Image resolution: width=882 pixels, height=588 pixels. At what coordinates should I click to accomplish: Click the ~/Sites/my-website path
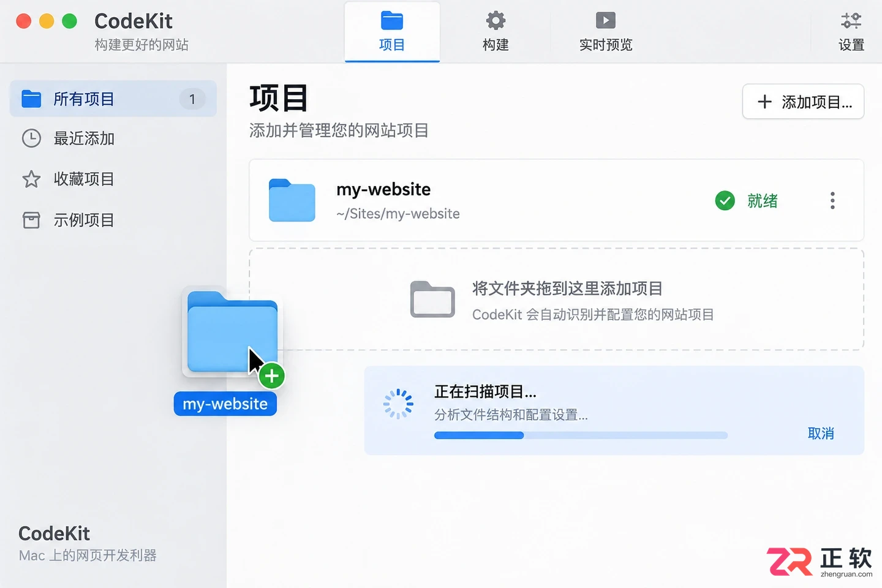tap(398, 214)
